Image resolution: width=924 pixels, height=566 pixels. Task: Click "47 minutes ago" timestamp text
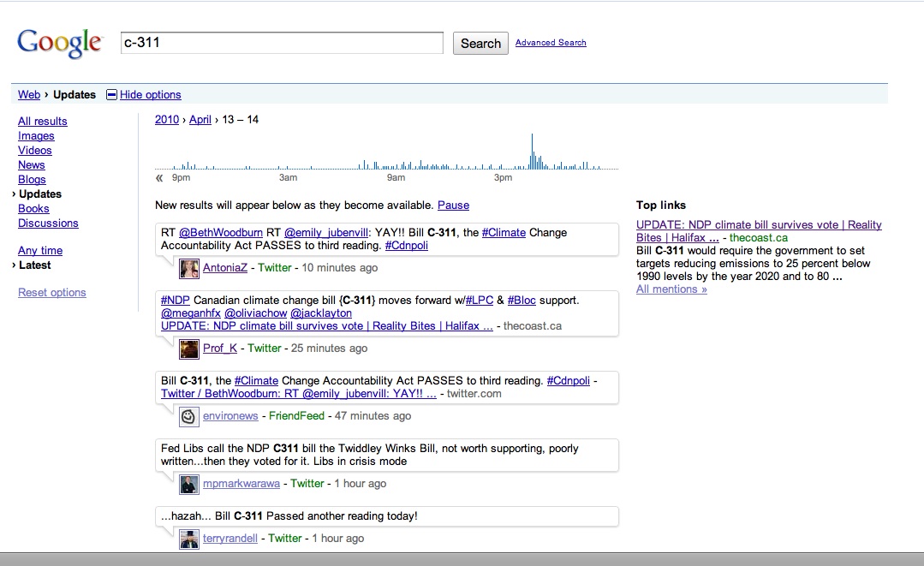tap(373, 416)
